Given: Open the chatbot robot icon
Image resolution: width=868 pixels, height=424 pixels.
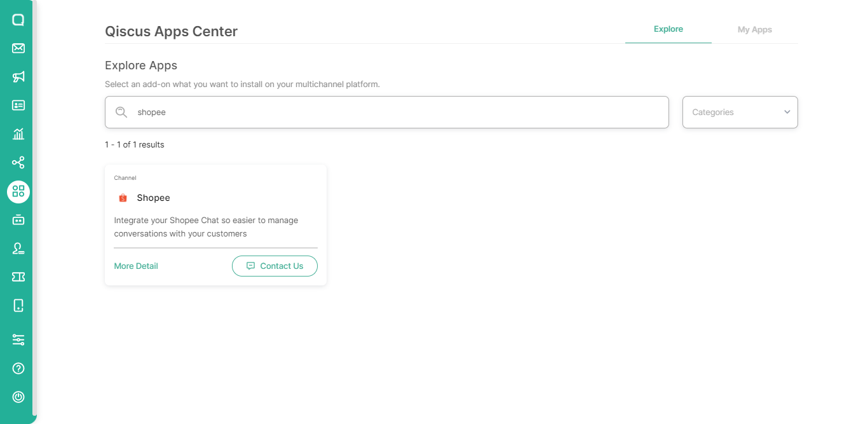Looking at the screenshot, I should 18,220.
